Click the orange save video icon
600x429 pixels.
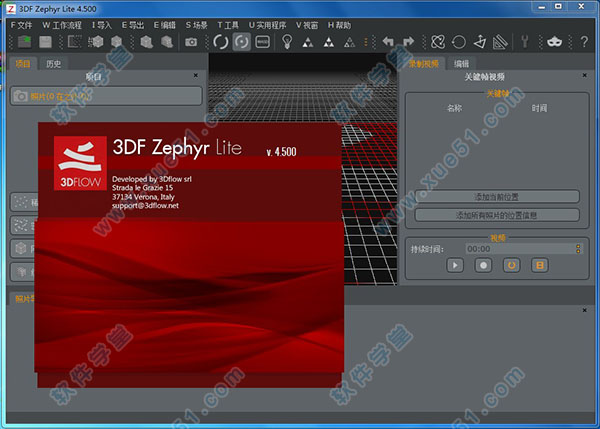540,265
